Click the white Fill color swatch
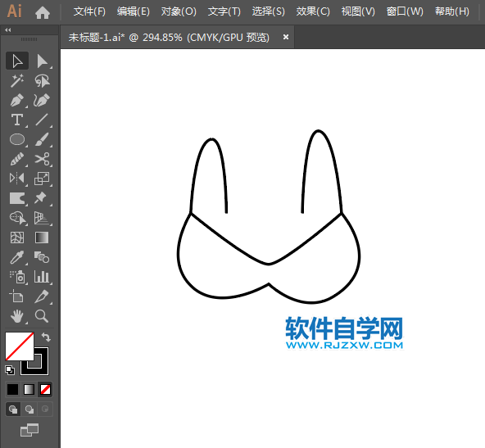This screenshot has height=448, width=485. [19, 346]
